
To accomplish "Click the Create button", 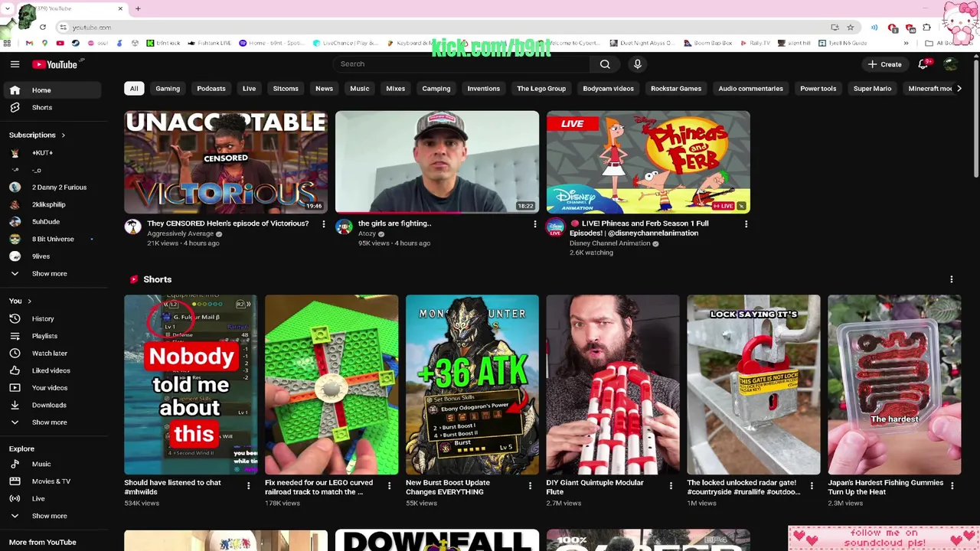I will click(884, 64).
